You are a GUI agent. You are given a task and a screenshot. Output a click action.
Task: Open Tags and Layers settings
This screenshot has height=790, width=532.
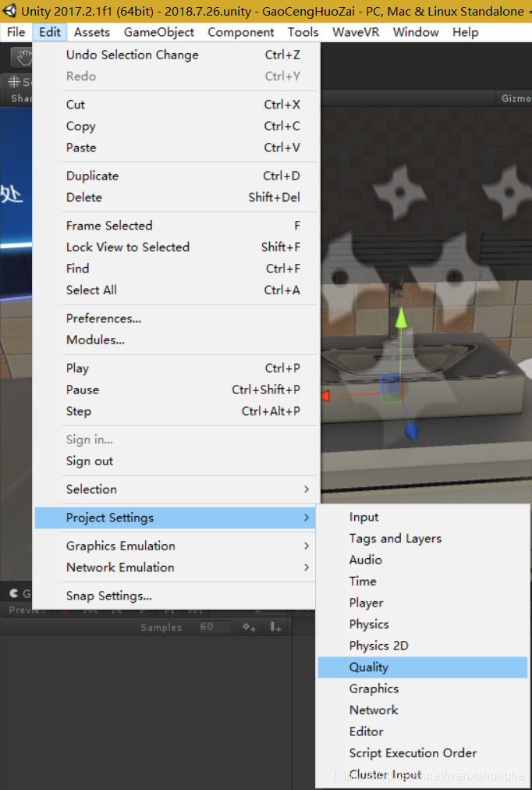pos(422,539)
